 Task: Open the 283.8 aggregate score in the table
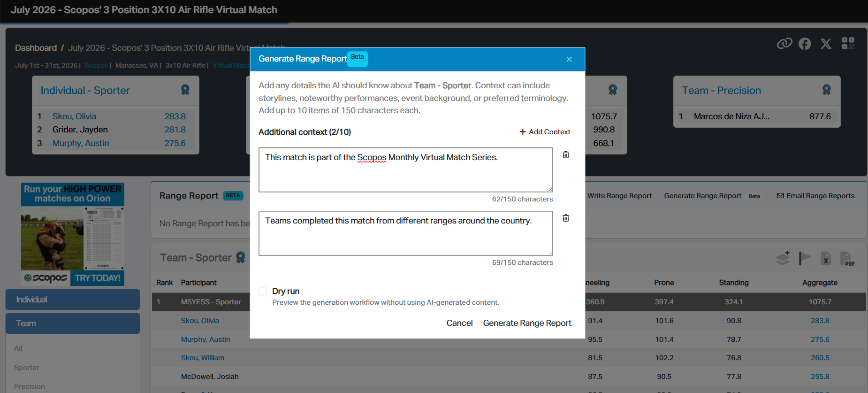tap(820, 321)
